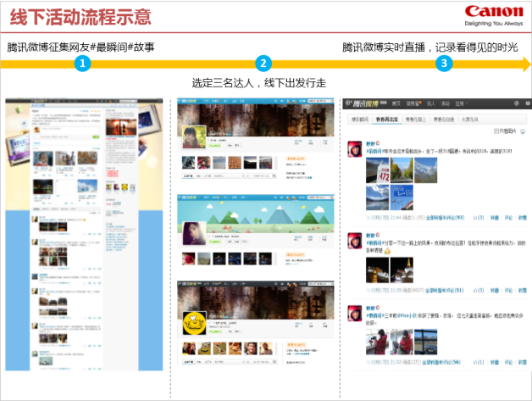Image resolution: width=532 pixels, height=401 pixels.
Task: Open 找人 in the dark Tencent Weibo navbar
Action: coord(431,103)
